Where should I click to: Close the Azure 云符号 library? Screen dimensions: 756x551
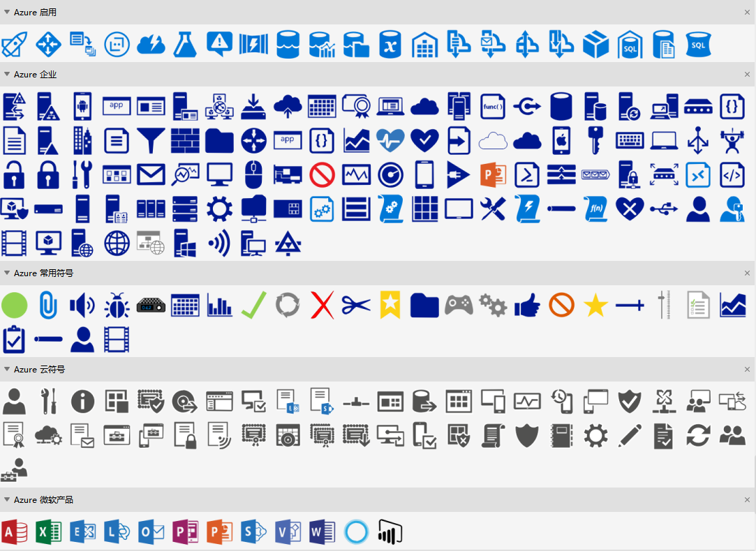747,370
